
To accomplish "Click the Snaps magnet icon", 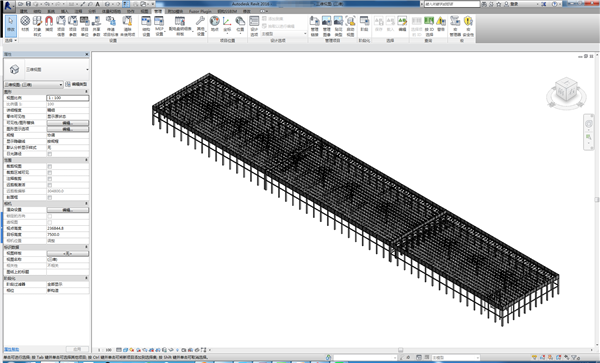I will [x=49, y=25].
